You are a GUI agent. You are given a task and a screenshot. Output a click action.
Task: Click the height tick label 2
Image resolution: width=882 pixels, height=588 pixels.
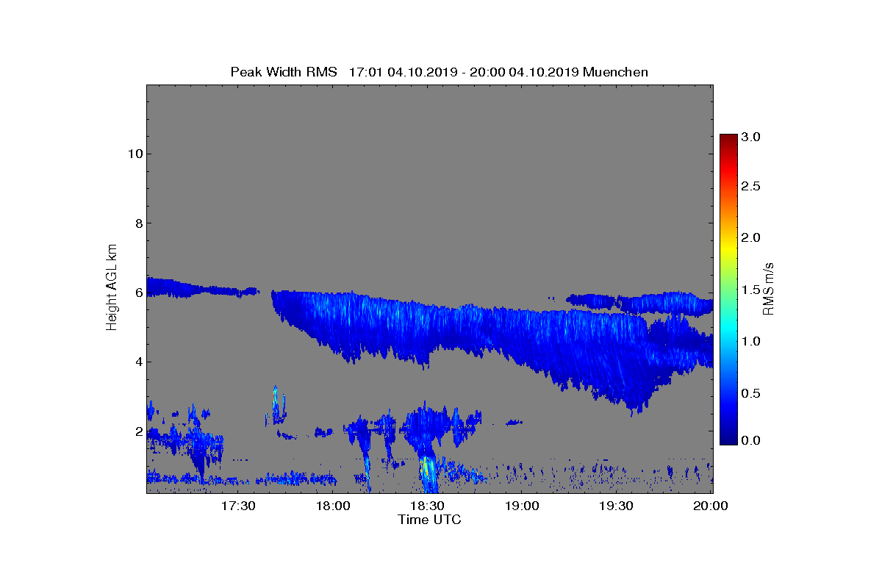(x=137, y=431)
